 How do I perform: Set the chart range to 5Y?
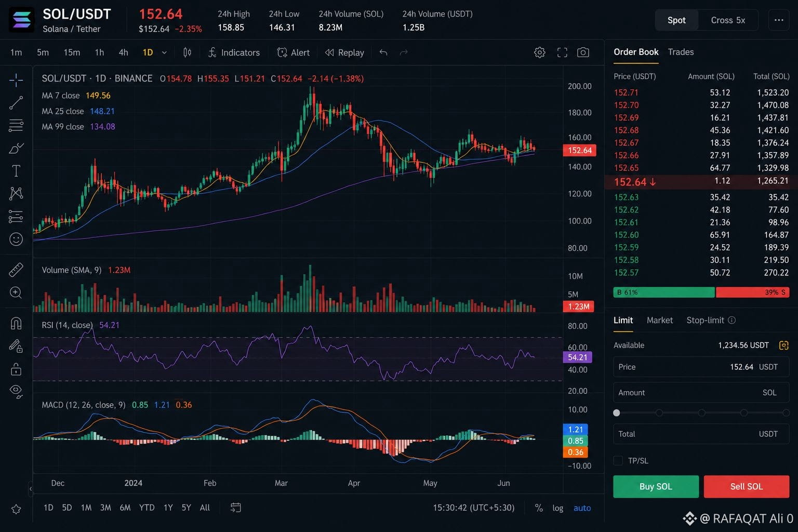[186, 508]
